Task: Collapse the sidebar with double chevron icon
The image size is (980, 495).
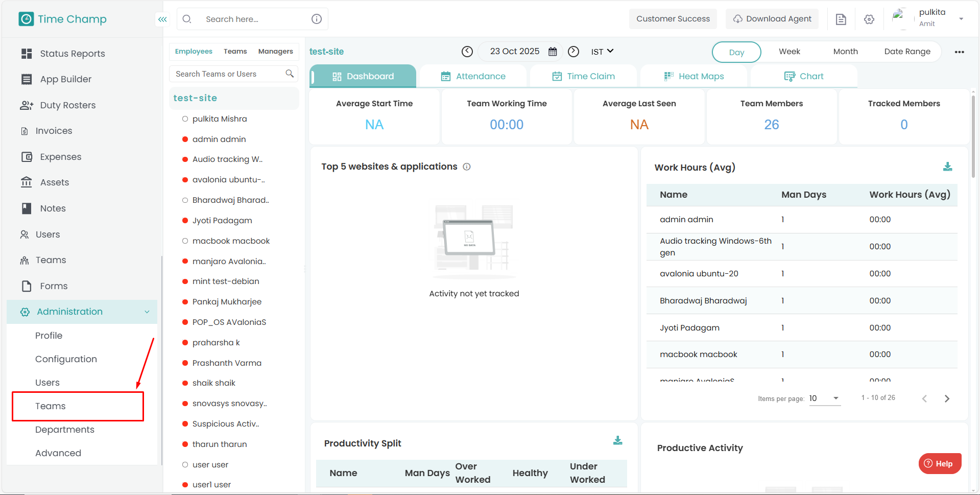Action: [162, 19]
